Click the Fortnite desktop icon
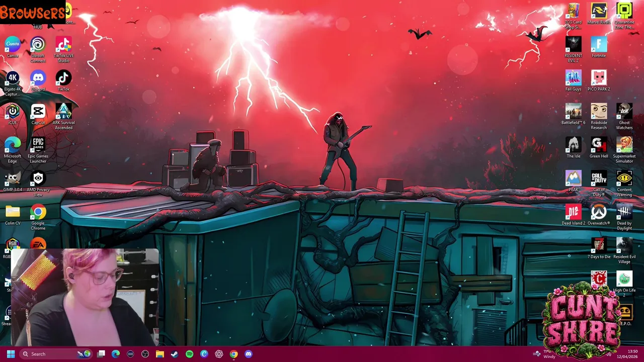The image size is (644, 362). point(599,47)
